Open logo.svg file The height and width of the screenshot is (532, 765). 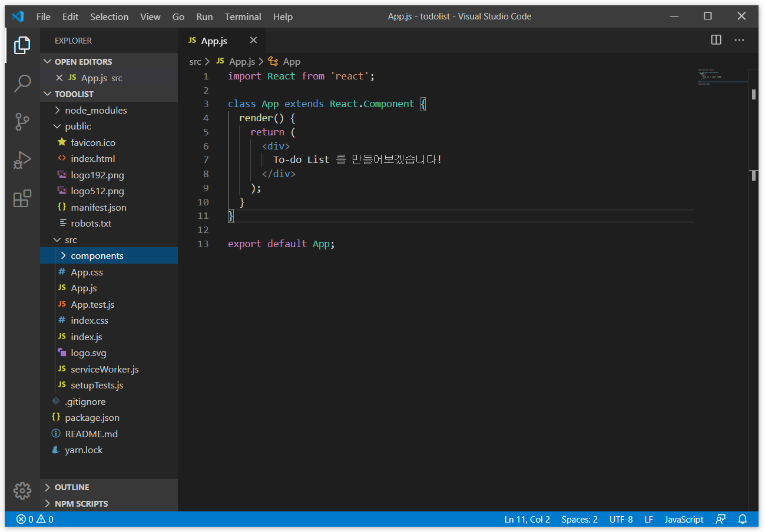tap(109, 353)
